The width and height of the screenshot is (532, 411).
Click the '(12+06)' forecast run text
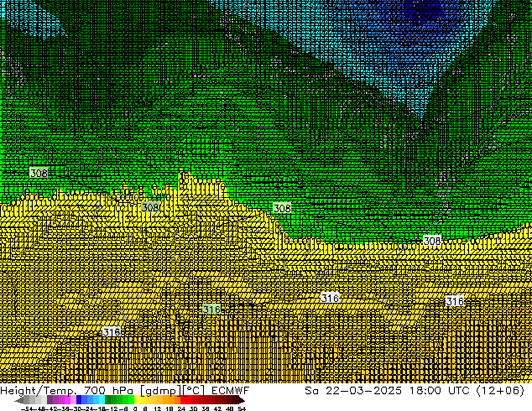click(500, 391)
